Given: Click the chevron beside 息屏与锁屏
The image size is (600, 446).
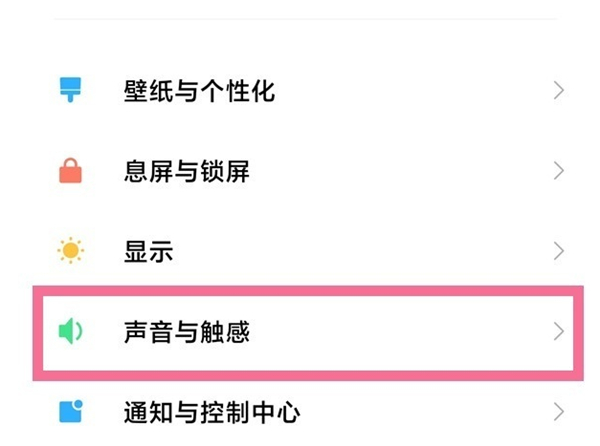Looking at the screenshot, I should (x=559, y=172).
